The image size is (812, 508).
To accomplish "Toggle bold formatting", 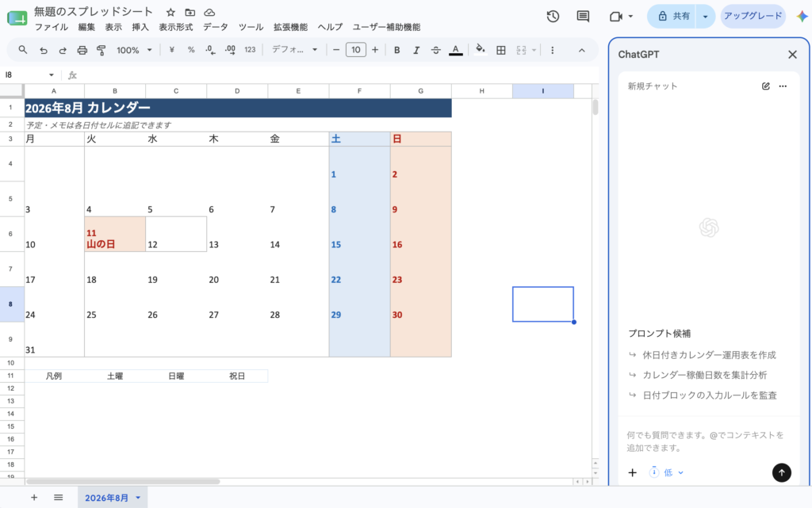I will (396, 50).
